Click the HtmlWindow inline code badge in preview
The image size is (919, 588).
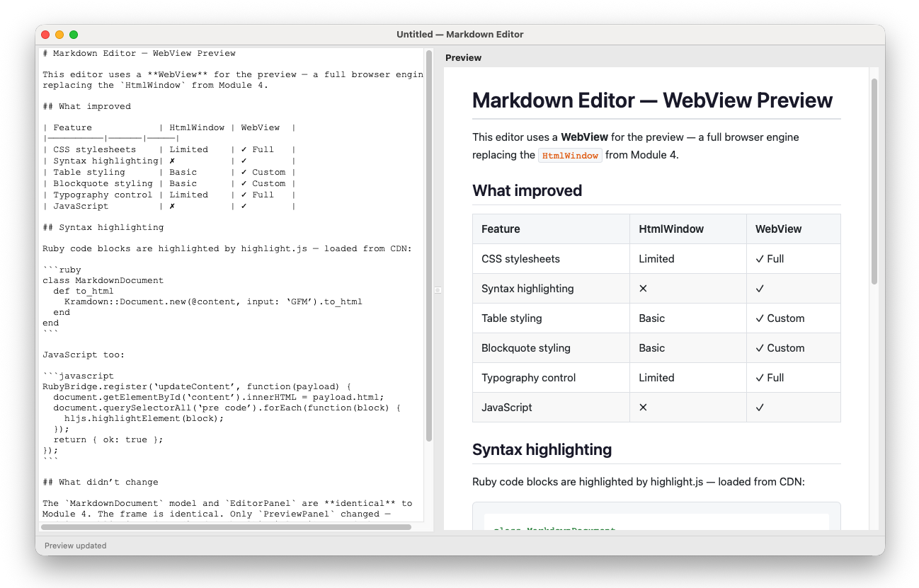click(570, 156)
